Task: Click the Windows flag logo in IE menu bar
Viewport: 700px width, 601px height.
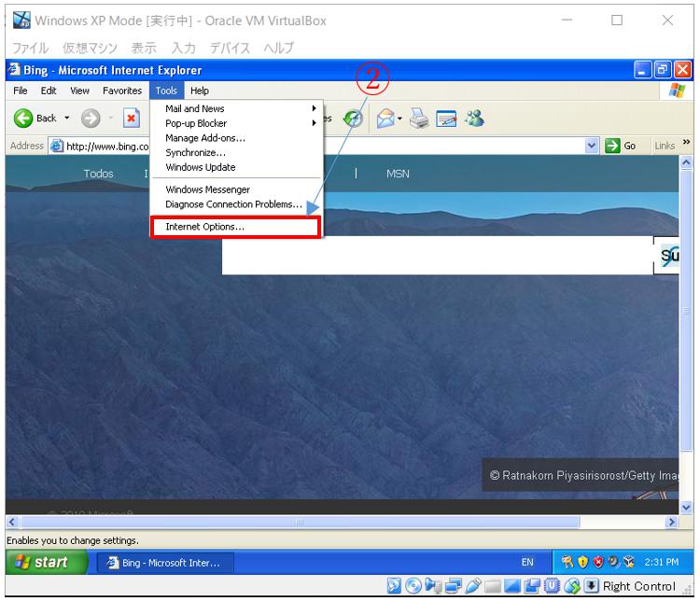Action: 677,91
